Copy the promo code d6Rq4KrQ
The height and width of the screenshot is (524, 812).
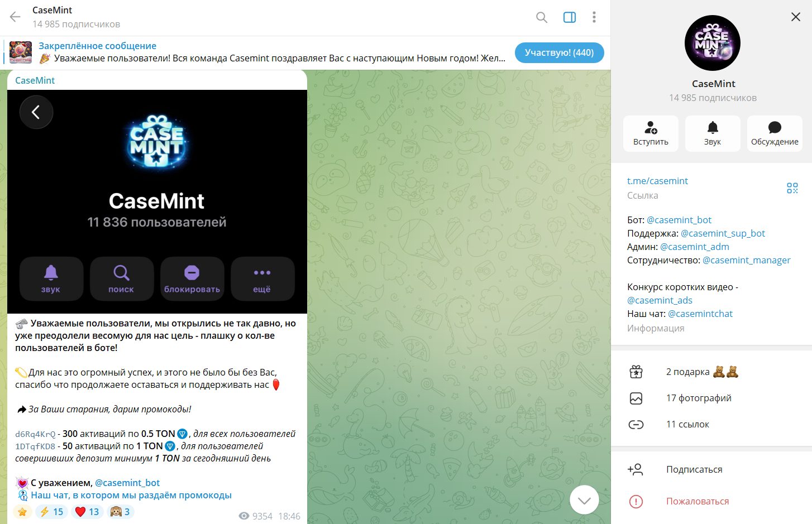click(x=35, y=434)
